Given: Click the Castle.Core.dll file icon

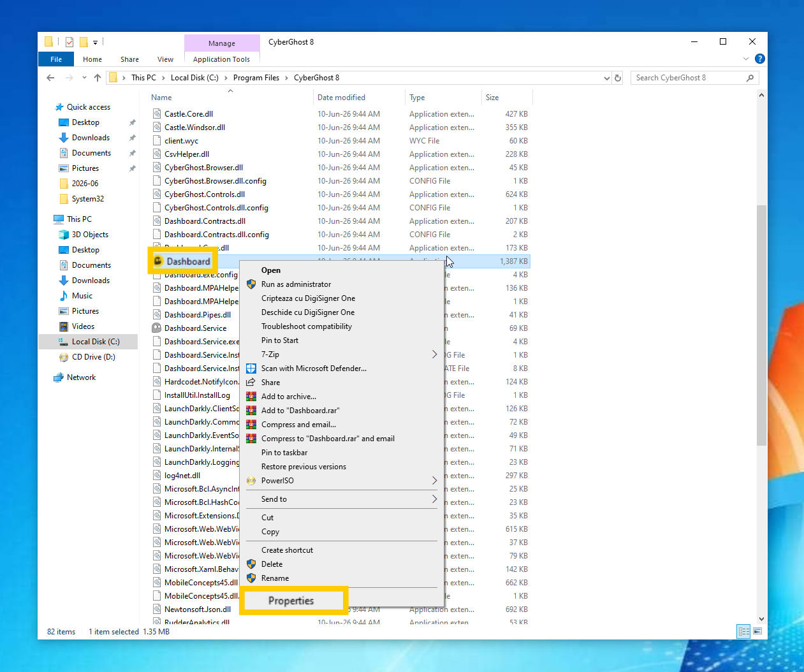Looking at the screenshot, I should (x=157, y=114).
